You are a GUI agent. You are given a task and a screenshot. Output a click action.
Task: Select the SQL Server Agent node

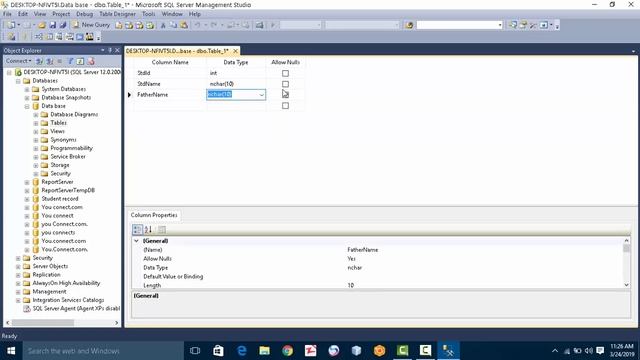pyautogui.click(x=76, y=309)
